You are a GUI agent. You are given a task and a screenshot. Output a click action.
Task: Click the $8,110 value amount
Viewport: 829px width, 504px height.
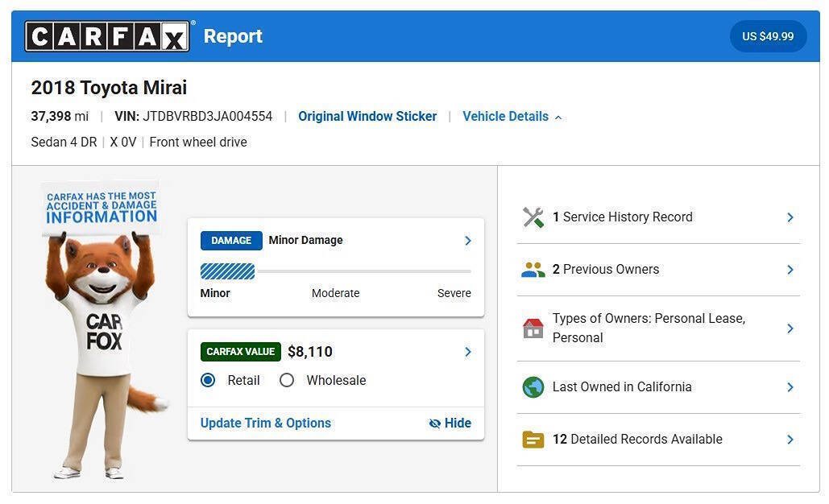[x=310, y=352]
